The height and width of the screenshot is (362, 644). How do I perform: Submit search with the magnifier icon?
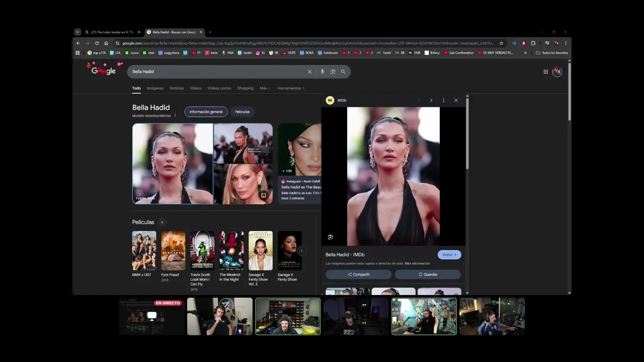click(x=343, y=72)
